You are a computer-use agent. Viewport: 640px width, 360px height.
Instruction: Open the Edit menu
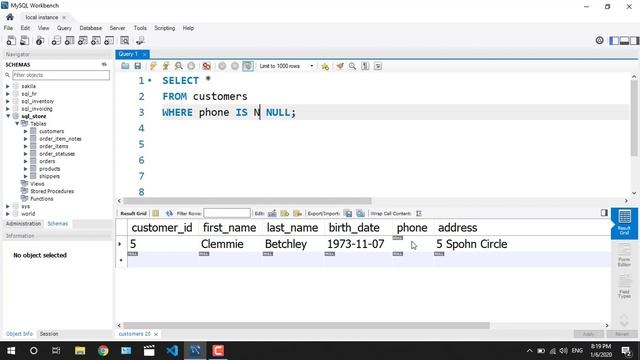(25, 28)
